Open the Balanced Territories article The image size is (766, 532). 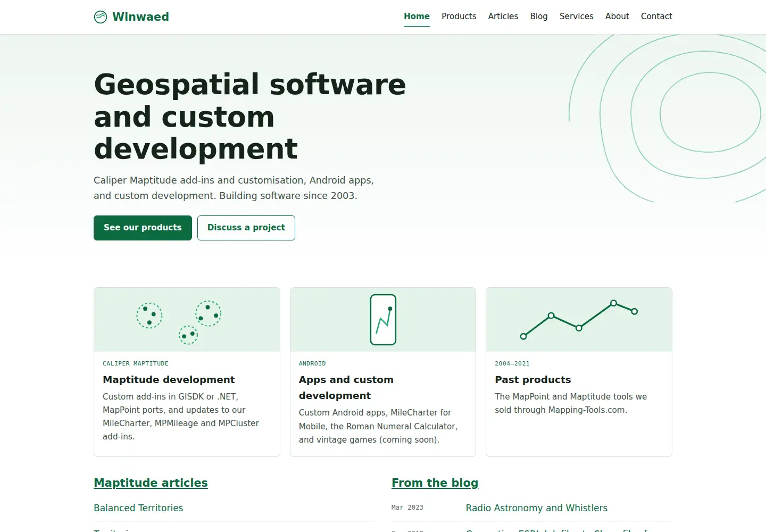pos(138,508)
